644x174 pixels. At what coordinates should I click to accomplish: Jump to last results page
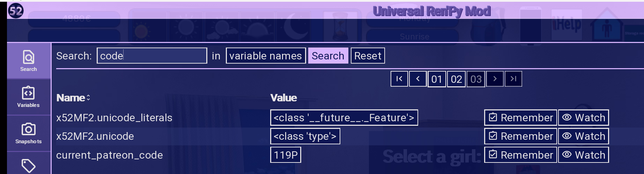(513, 79)
